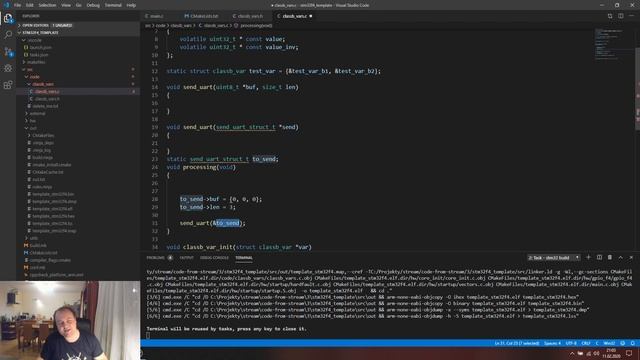
Task: Click the Split Editor icon
Action: [x=621, y=16]
